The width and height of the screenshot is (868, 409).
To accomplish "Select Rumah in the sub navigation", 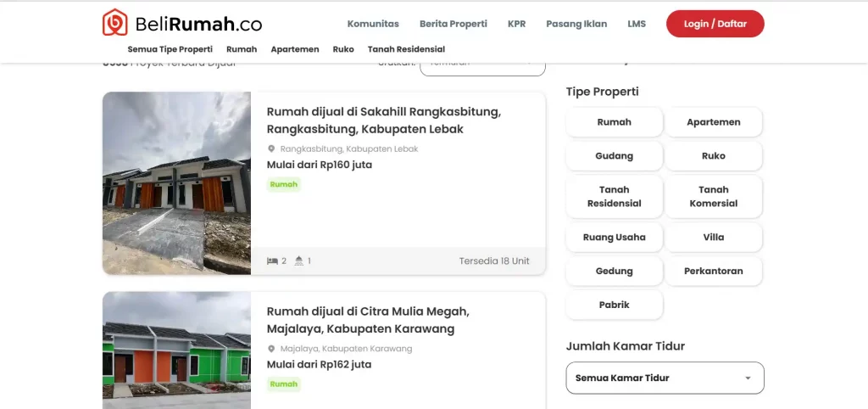I will pyautogui.click(x=242, y=49).
